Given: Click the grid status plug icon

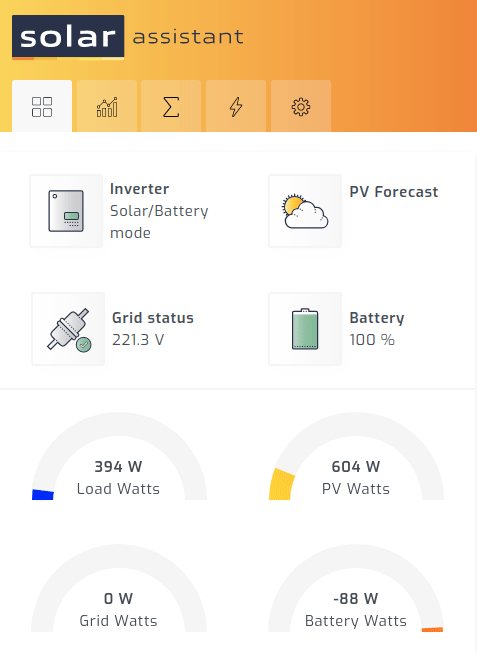Looking at the screenshot, I should [x=68, y=329].
